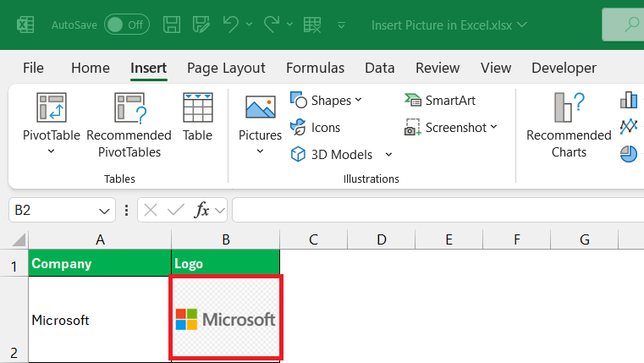
Task: Click the Insert Function fx button
Action: click(x=201, y=210)
